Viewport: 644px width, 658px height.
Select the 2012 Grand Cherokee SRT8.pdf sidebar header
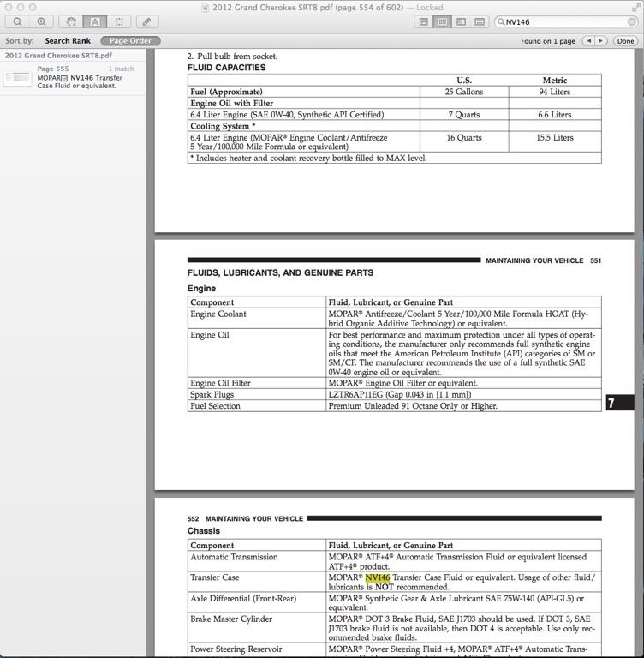58,56
